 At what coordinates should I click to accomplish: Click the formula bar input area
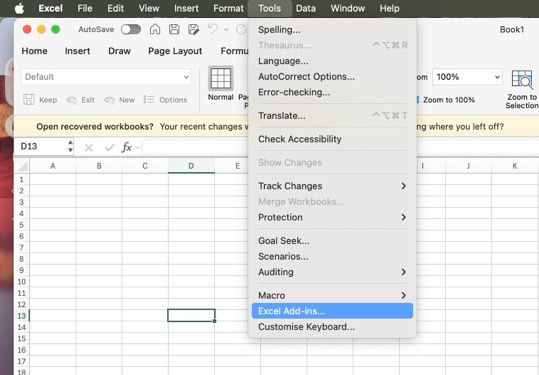194,147
